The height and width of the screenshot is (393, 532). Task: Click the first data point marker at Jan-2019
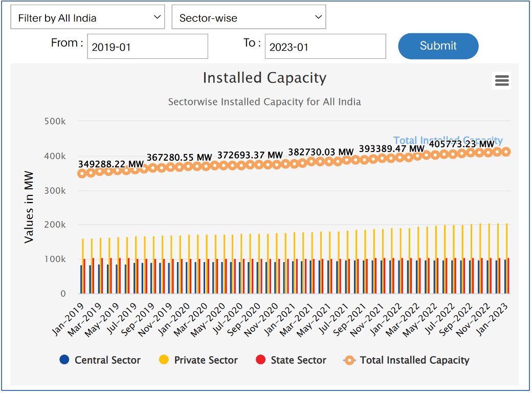coord(82,173)
